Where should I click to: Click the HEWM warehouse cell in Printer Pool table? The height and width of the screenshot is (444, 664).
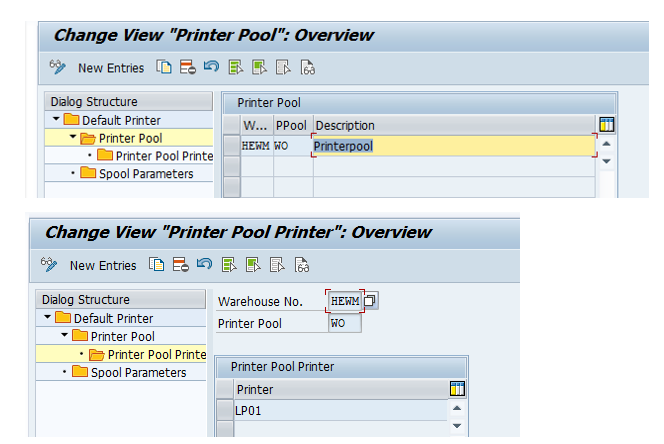(x=257, y=146)
